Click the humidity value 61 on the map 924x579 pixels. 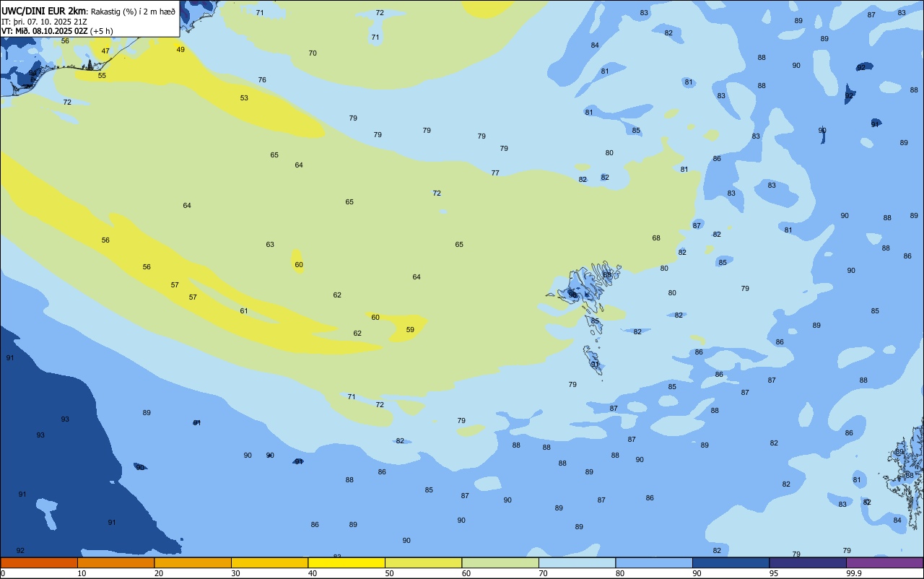[244, 310]
